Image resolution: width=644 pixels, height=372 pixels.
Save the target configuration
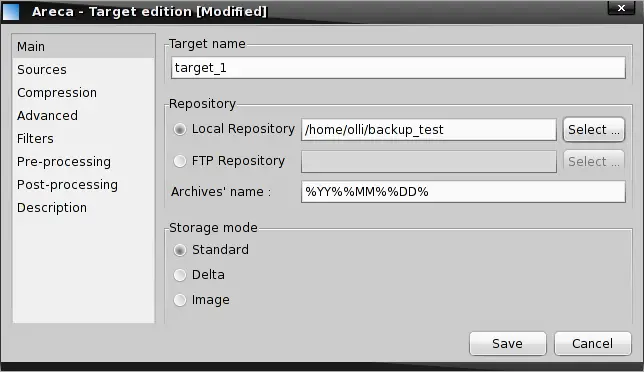(508, 343)
